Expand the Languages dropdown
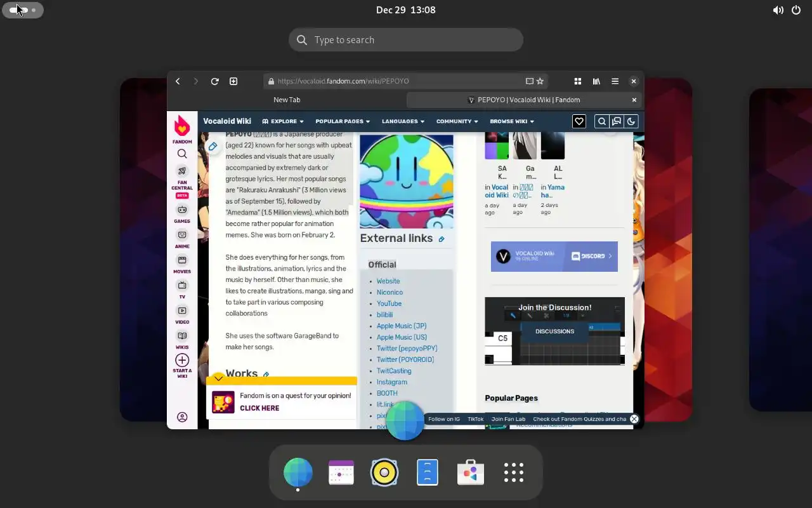 pyautogui.click(x=403, y=121)
